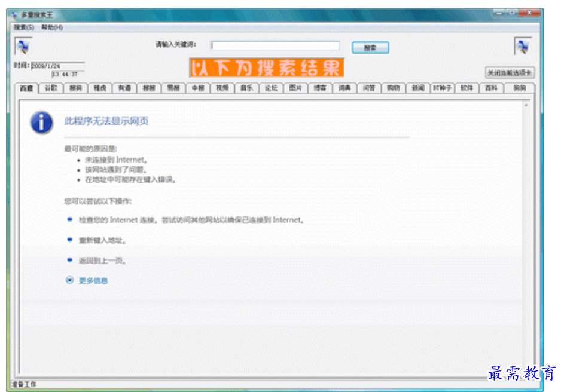Click the 更多信息 link text
Screen dimensions: 561x392
click(x=93, y=281)
